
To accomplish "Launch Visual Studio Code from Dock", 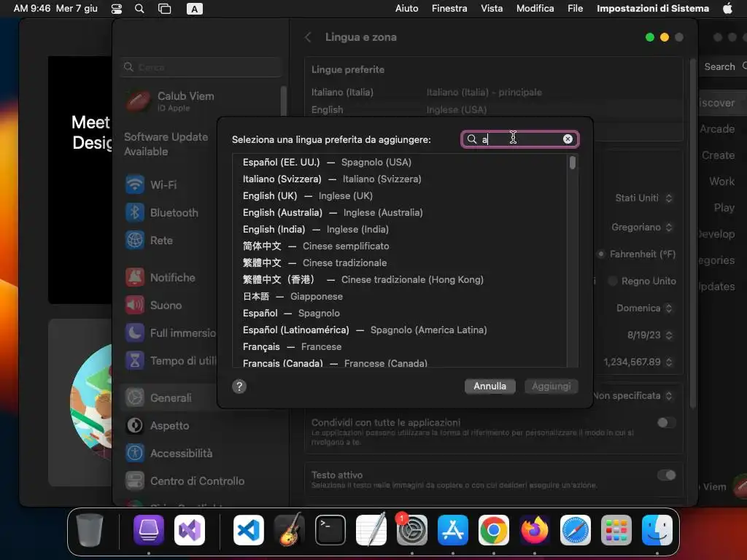I will pos(249,530).
